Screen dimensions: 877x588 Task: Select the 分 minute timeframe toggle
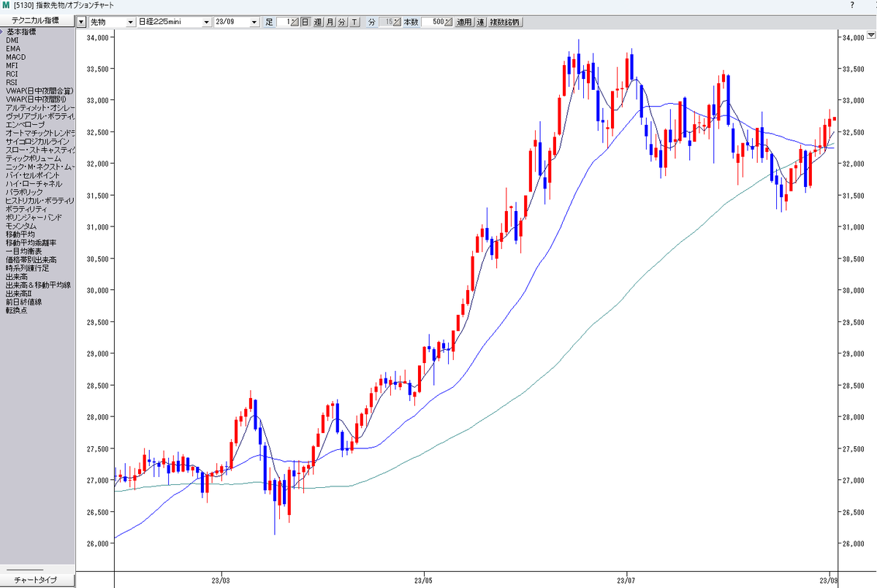tap(342, 22)
